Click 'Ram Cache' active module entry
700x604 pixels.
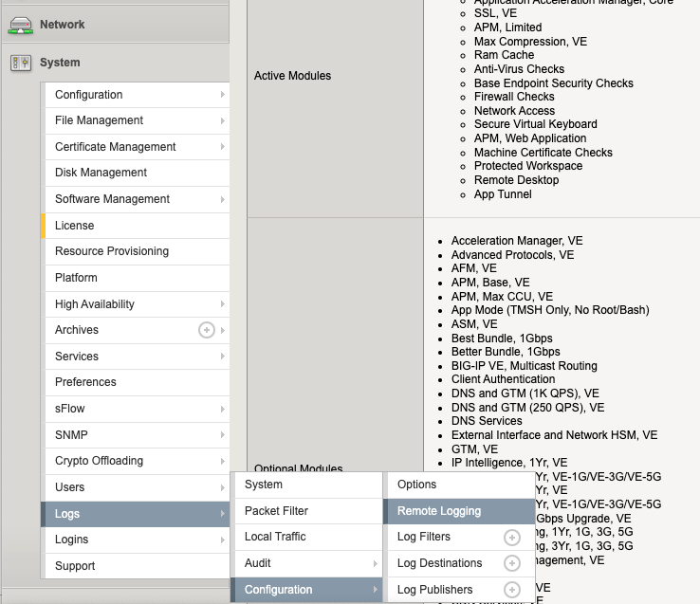504,55
